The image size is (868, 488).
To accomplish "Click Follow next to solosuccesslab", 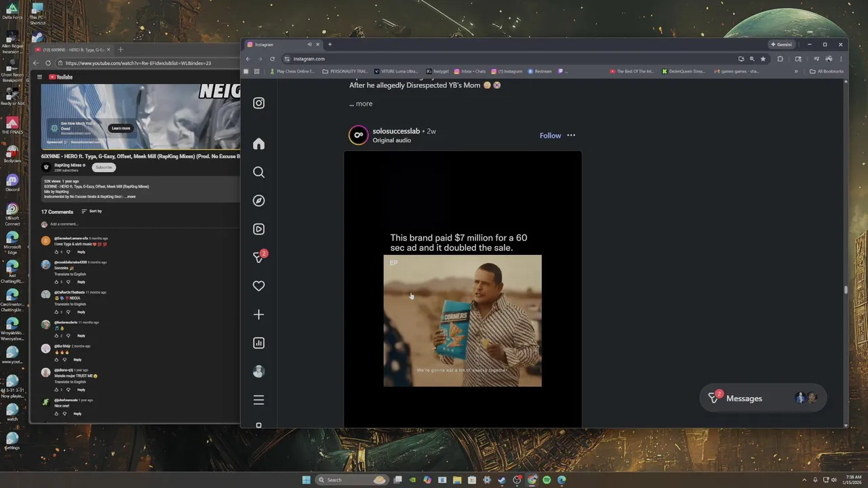I will (550, 136).
